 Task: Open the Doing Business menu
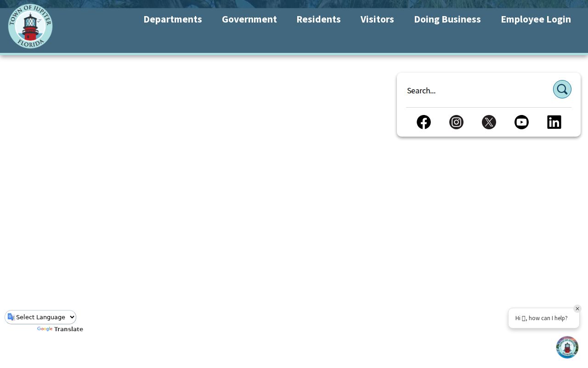pos(447,19)
